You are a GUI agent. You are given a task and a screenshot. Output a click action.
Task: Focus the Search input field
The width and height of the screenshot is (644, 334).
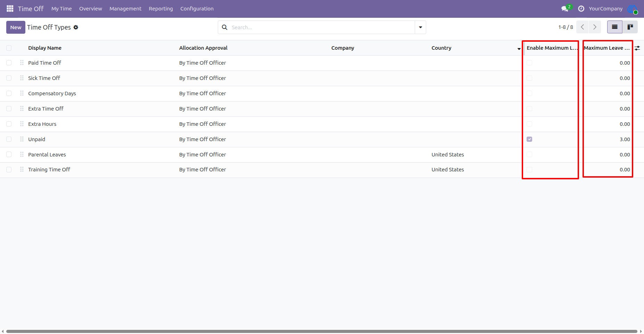click(322, 27)
